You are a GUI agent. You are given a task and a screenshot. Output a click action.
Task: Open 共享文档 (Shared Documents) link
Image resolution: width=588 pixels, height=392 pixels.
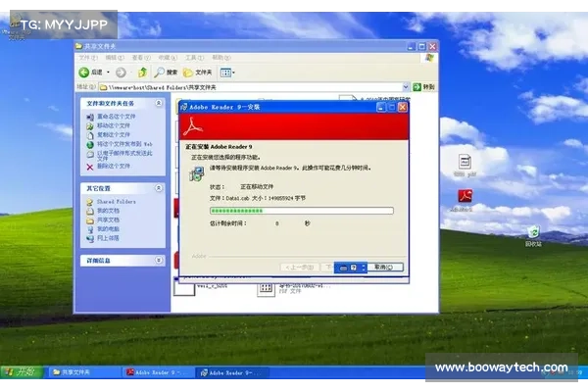pyautogui.click(x=103, y=220)
